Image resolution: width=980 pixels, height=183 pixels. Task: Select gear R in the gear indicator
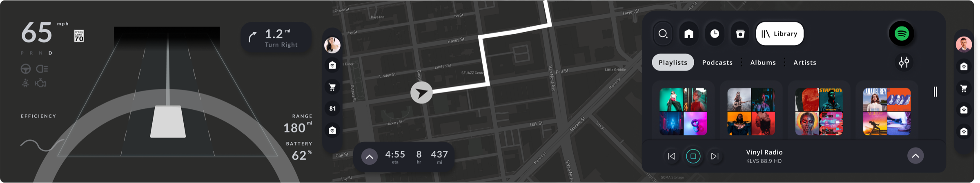(x=31, y=53)
